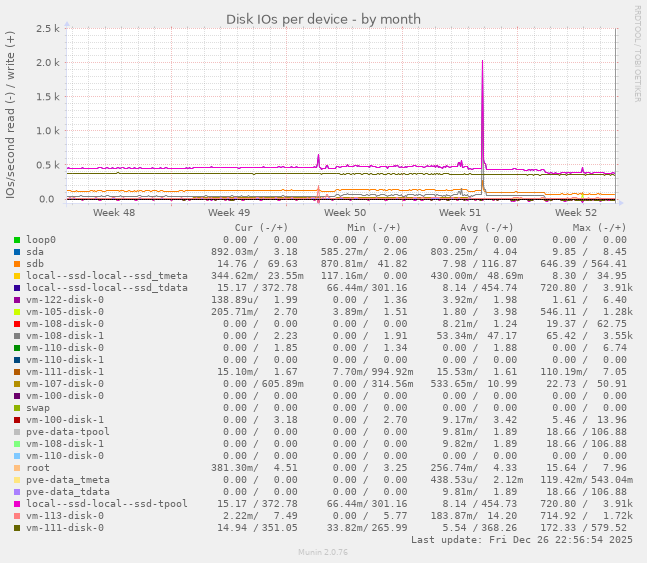
Task: Click the 'Cur (-/+)' column header
Action: 261,228
